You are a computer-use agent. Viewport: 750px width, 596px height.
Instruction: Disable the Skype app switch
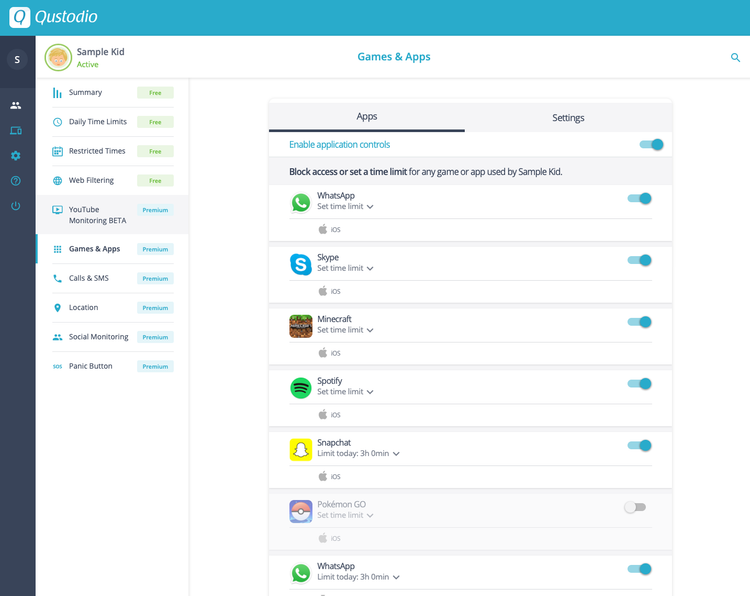click(640, 260)
